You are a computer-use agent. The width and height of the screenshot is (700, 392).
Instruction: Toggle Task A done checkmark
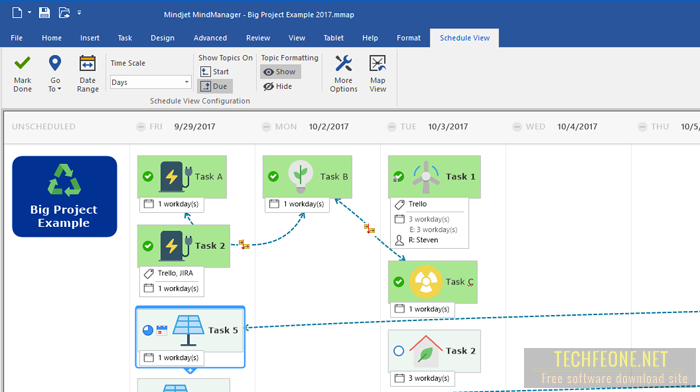[148, 177]
